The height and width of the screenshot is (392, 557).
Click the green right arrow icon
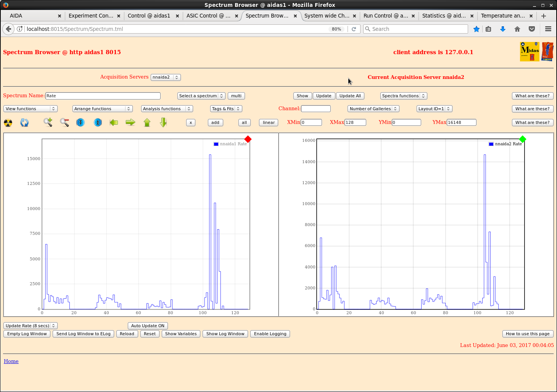(x=130, y=122)
